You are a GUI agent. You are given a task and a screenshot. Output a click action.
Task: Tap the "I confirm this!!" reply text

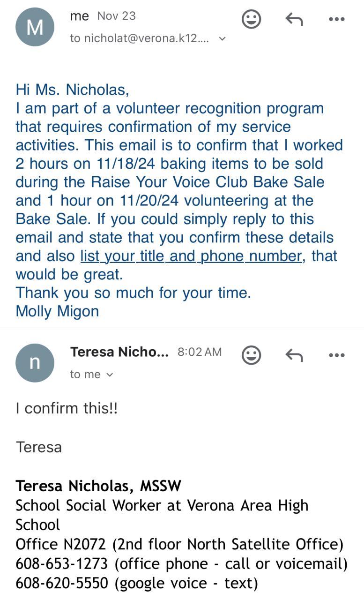point(67,408)
